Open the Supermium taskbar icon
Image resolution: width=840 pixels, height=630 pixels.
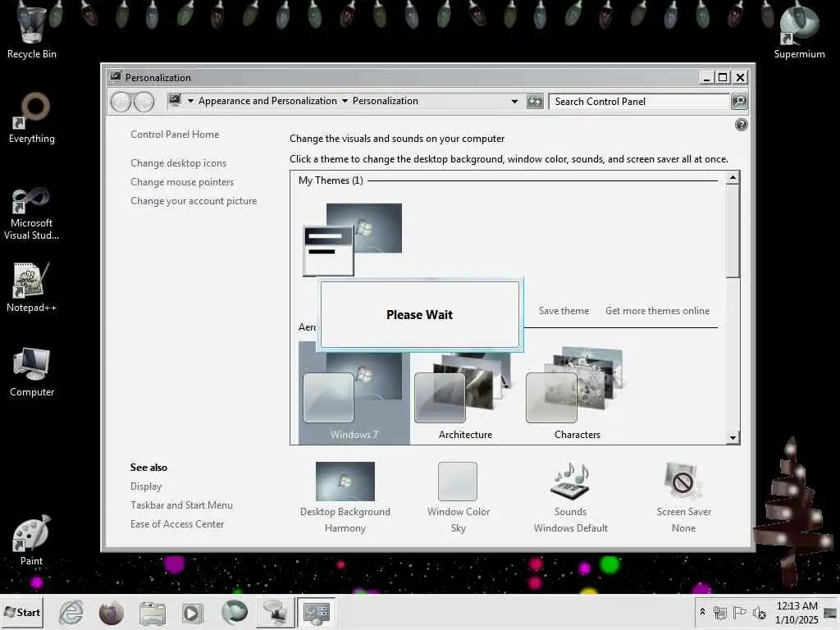pos(235,612)
